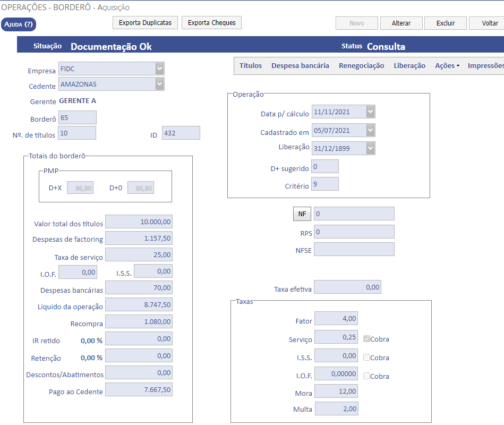Screen dimensions: 504x425
Task: Expand the Cedente dropdown showing AMAZONAS
Action: [x=159, y=84]
